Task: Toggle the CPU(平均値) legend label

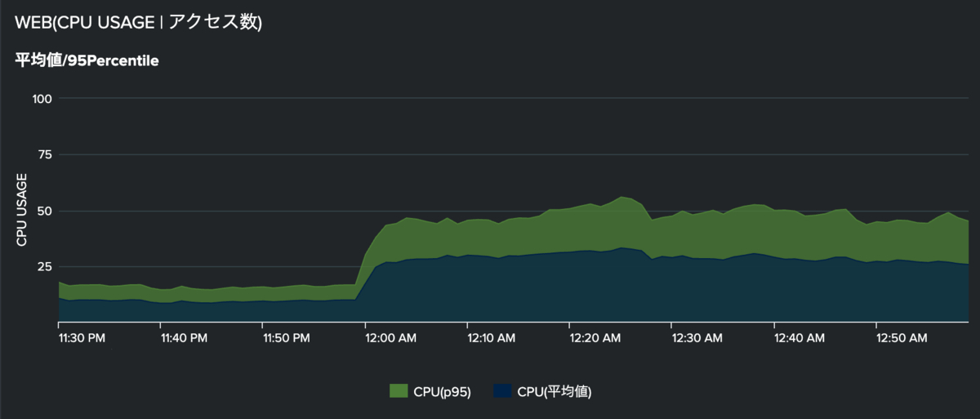Action: pyautogui.click(x=554, y=391)
